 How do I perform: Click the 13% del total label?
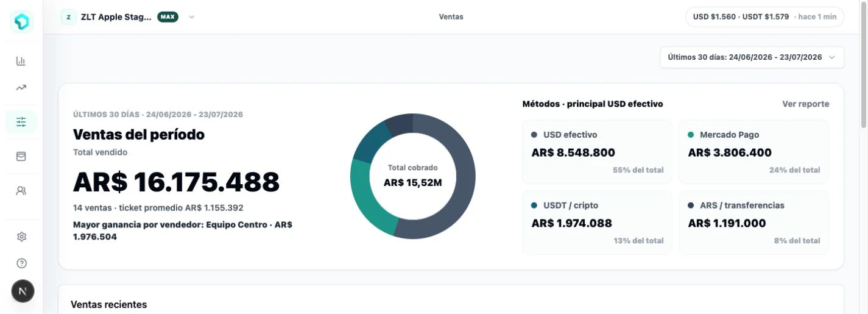pos(638,241)
